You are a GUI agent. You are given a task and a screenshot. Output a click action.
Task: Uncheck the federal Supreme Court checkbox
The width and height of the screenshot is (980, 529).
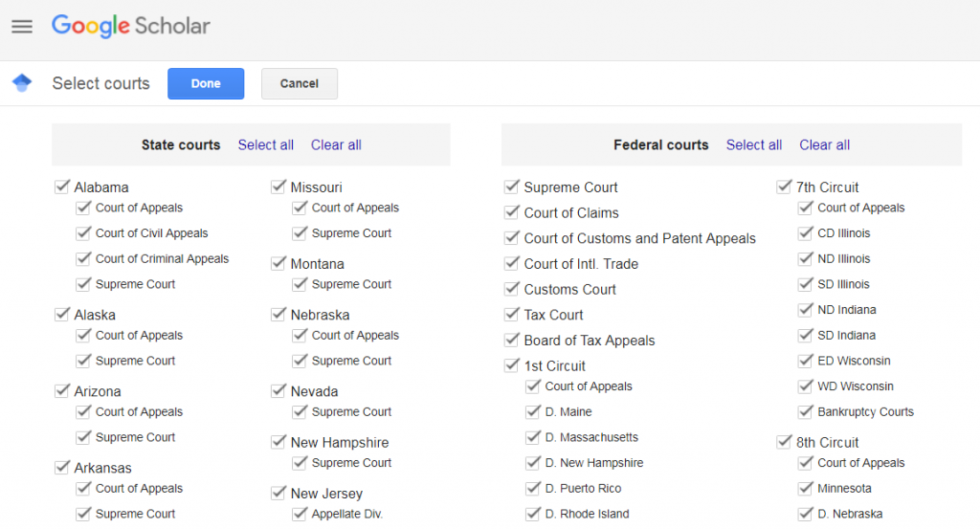pos(512,187)
